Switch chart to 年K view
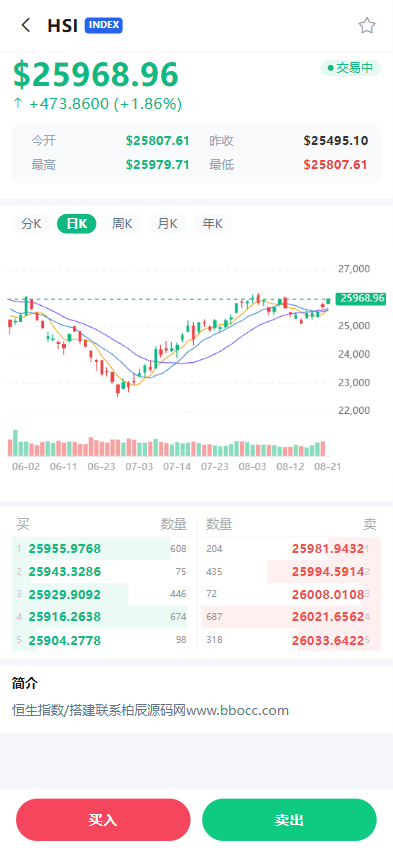393x850 pixels. pyautogui.click(x=212, y=224)
